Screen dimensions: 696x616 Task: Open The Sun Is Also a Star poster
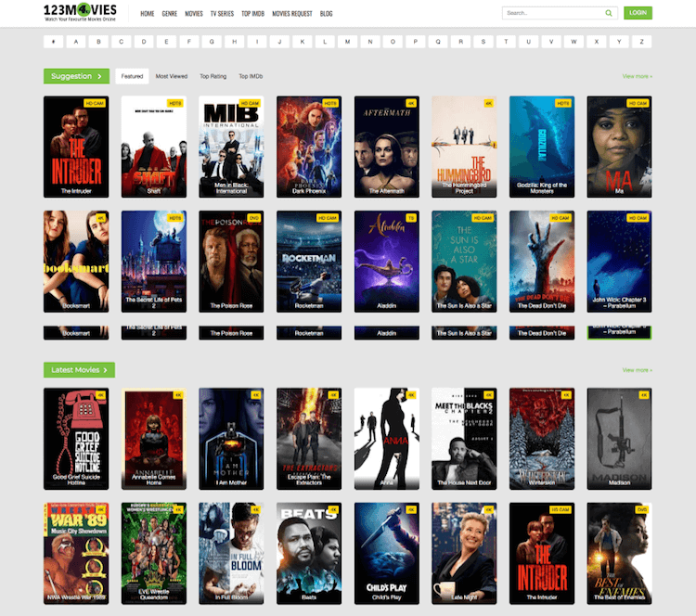tap(464, 262)
